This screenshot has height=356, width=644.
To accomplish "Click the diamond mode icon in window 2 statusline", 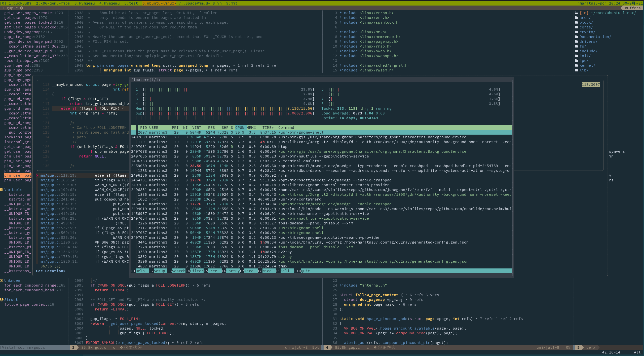I will (x=121, y=347).
